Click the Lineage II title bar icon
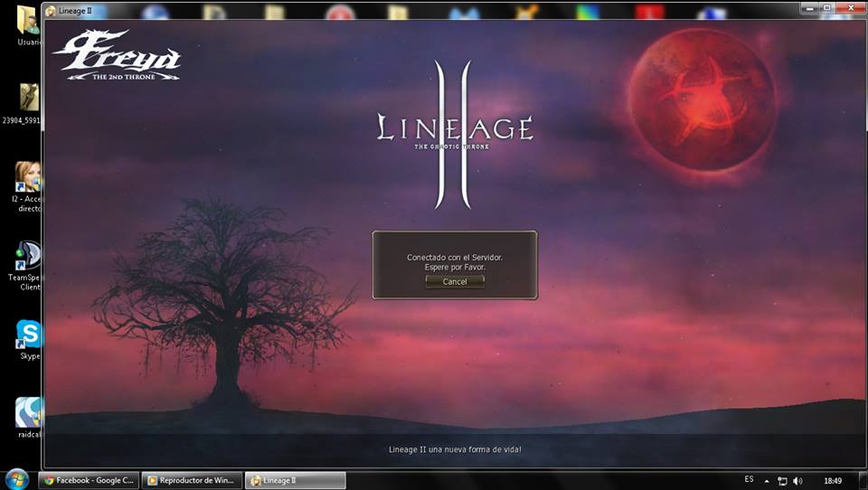Viewport: 868px width, 490px height. click(x=51, y=11)
